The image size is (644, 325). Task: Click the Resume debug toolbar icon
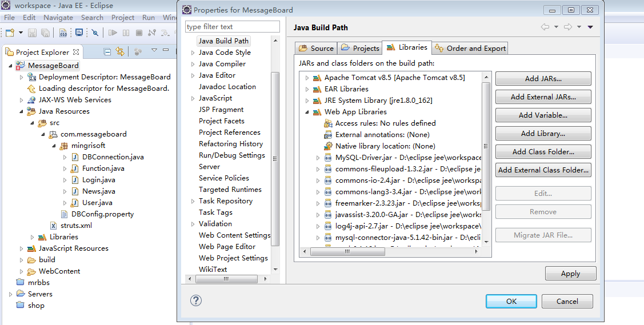point(113,33)
